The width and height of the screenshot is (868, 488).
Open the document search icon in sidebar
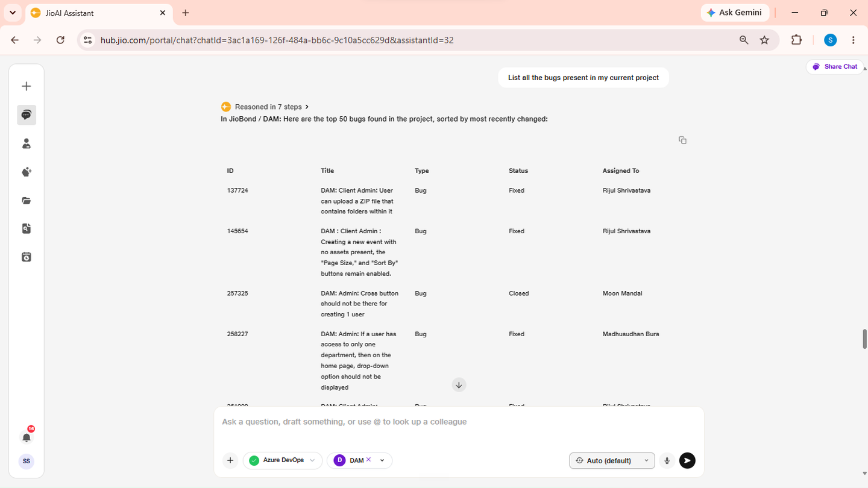pos(27,228)
